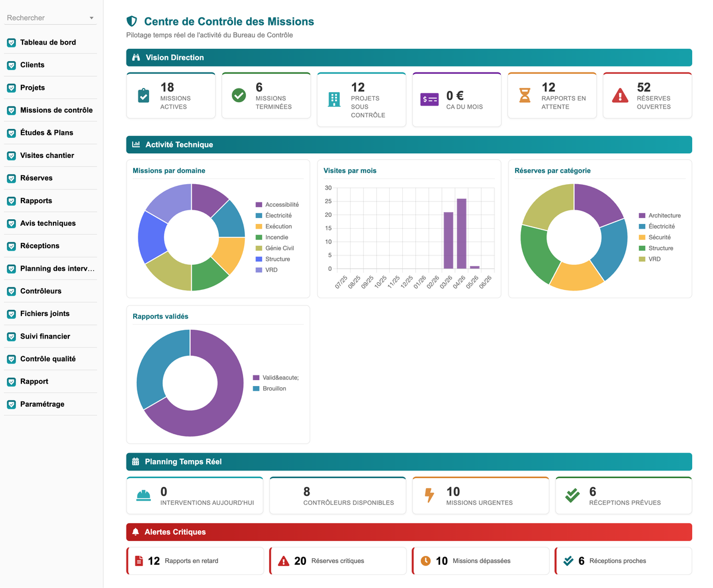Viewport: 713px width, 588px height.
Task: Click the lightning bolt icon of Missions Urgentes
Action: [x=429, y=495]
